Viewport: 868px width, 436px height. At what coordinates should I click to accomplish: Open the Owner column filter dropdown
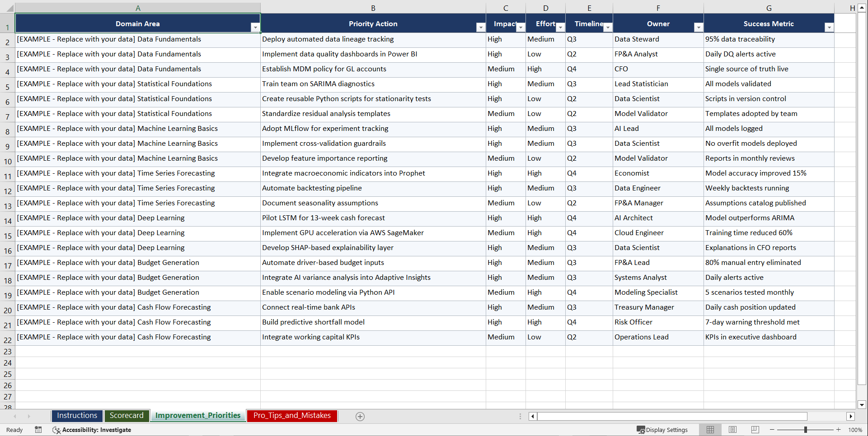click(x=699, y=27)
